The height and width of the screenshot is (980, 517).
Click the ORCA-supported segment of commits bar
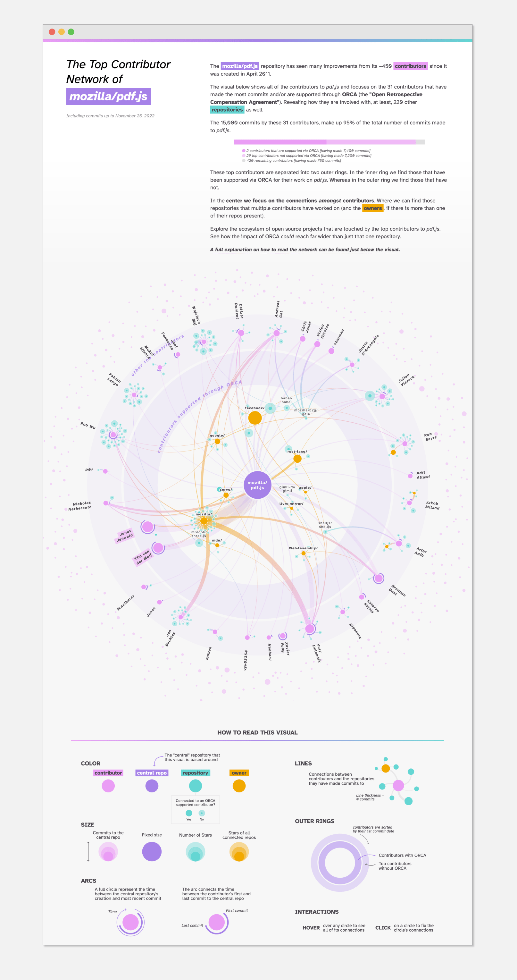(x=280, y=142)
